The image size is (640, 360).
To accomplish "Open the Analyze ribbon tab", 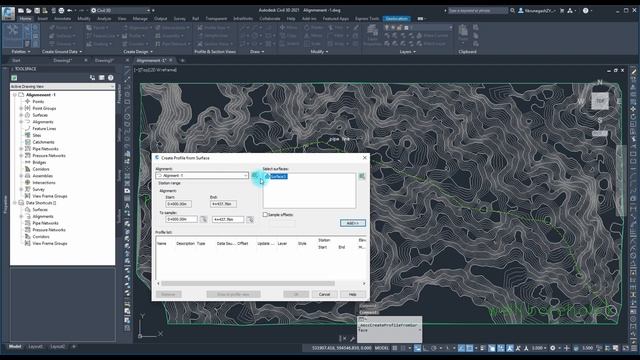I will click(x=104, y=19).
